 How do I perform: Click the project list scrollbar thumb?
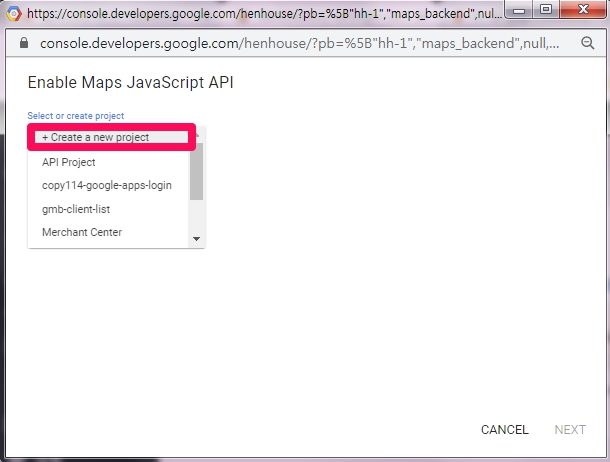pos(196,171)
